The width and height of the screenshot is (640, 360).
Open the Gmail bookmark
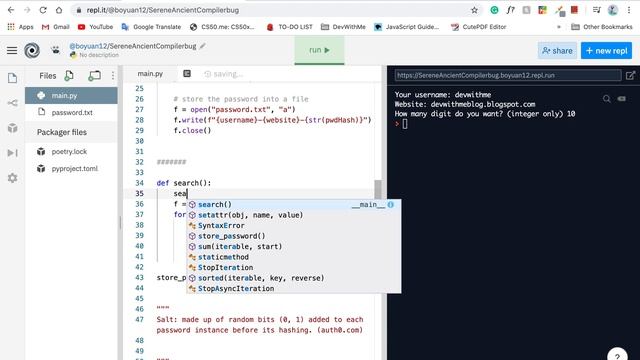[x=56, y=27]
